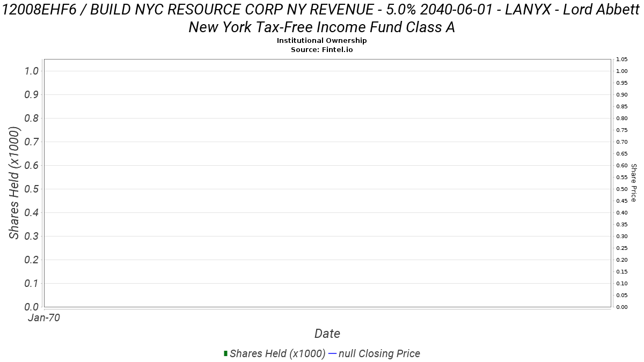This screenshot has width=644, height=362.
Task: Click the 1.0 tick on left axis
Action: coord(32,71)
